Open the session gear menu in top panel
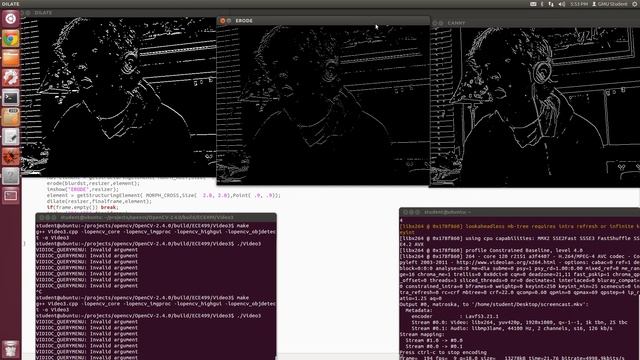This screenshot has height=360, width=640. click(x=635, y=4)
